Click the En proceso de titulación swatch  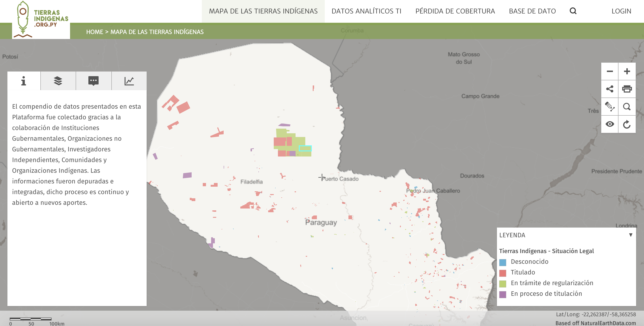tap(502, 294)
